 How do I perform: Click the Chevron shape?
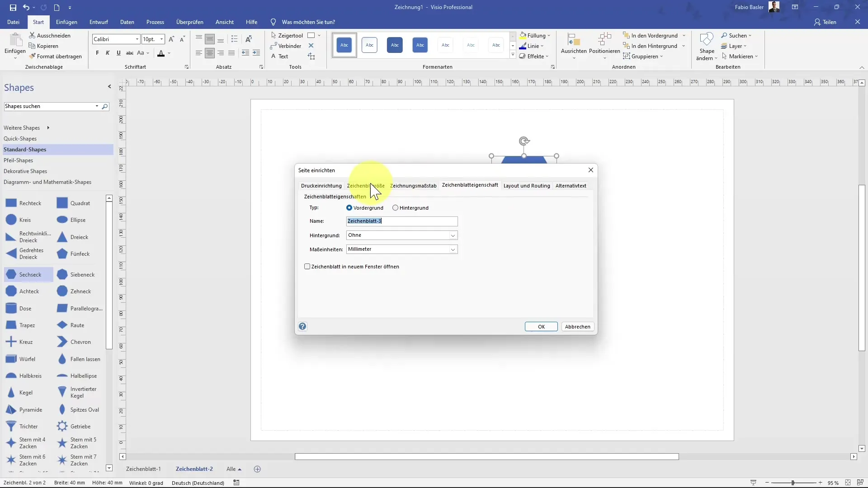tap(62, 342)
